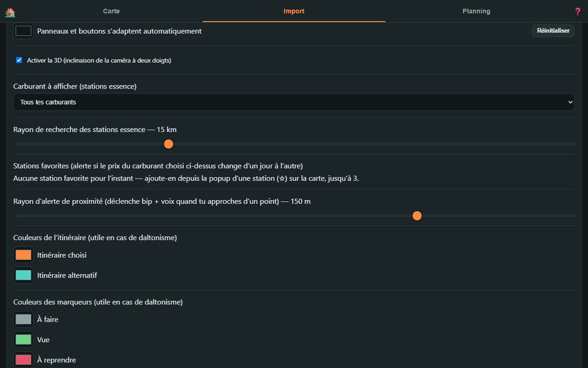The height and width of the screenshot is (368, 588).
Task: Open the Panneaux et boutons color swatch
Action: click(23, 31)
